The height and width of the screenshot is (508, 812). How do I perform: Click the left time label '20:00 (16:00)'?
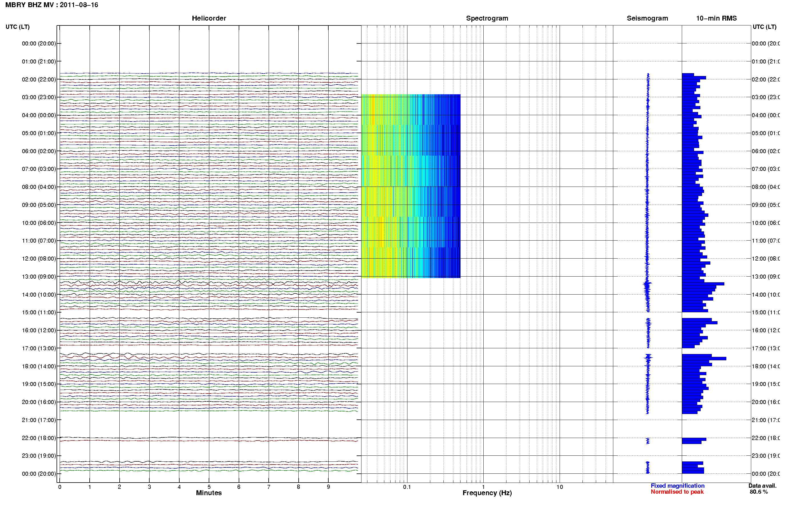coord(39,402)
